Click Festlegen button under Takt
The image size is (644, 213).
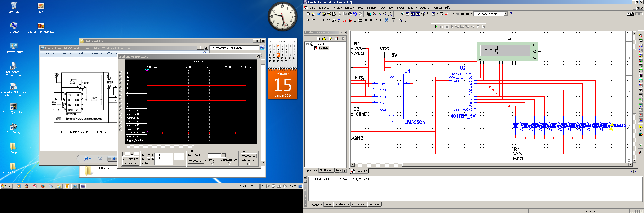coord(196,161)
